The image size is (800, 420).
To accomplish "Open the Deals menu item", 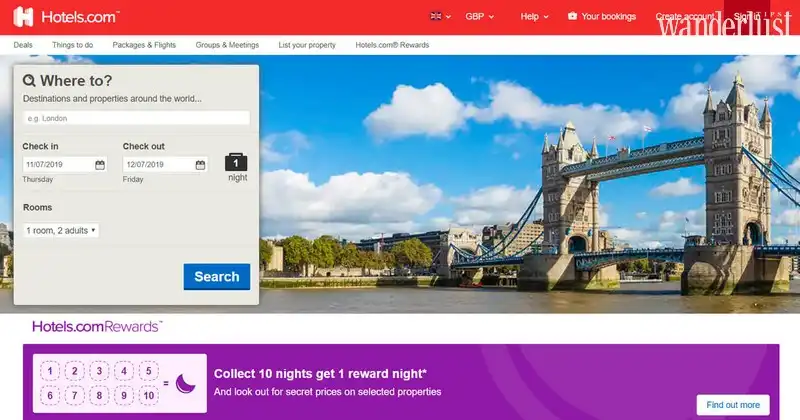I will coord(24,45).
